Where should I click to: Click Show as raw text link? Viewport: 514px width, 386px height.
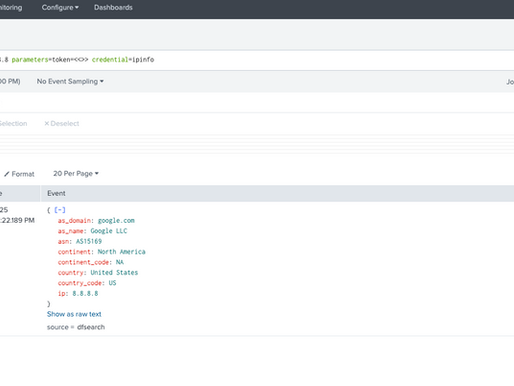(74, 314)
